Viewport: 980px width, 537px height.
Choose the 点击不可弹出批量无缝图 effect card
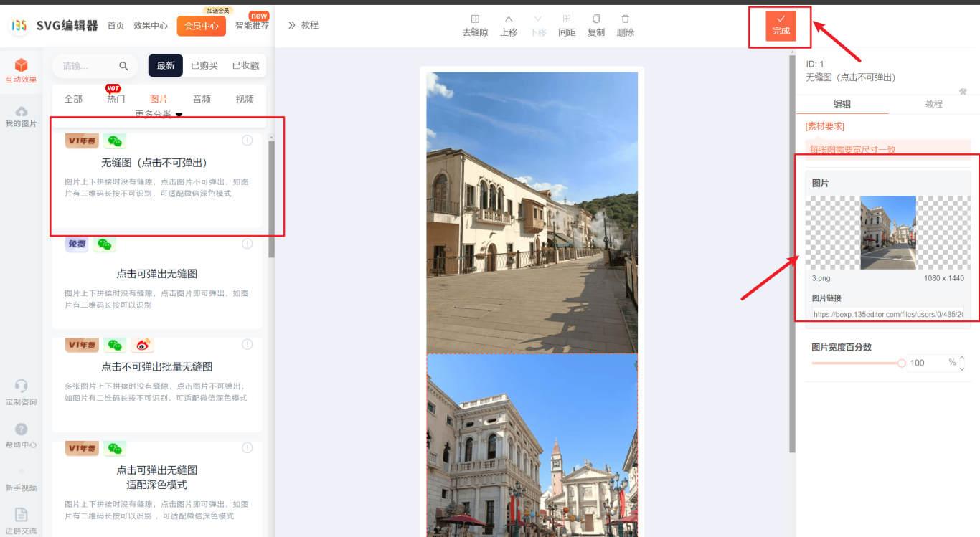156,385
